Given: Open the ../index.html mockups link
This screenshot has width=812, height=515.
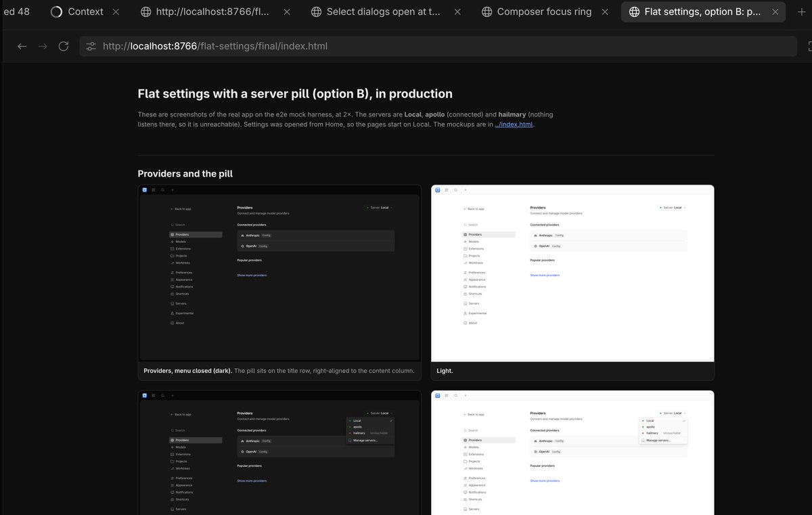Looking at the screenshot, I should click(x=514, y=125).
